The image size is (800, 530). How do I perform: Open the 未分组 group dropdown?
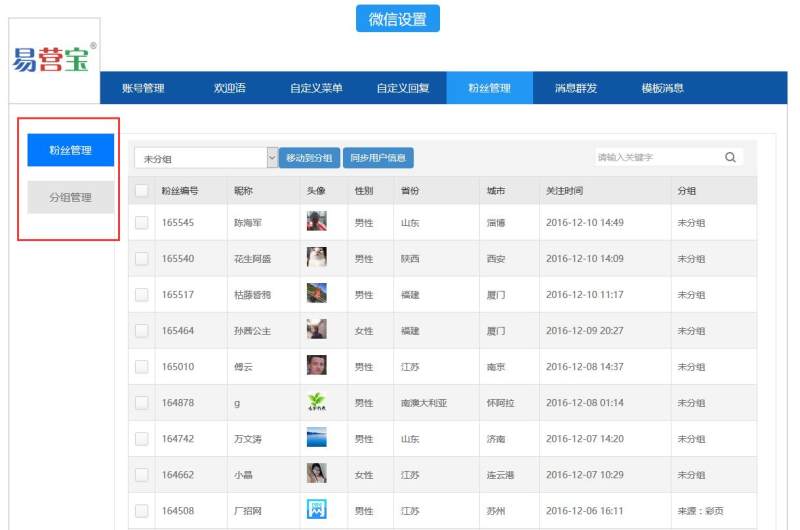[x=206, y=158]
